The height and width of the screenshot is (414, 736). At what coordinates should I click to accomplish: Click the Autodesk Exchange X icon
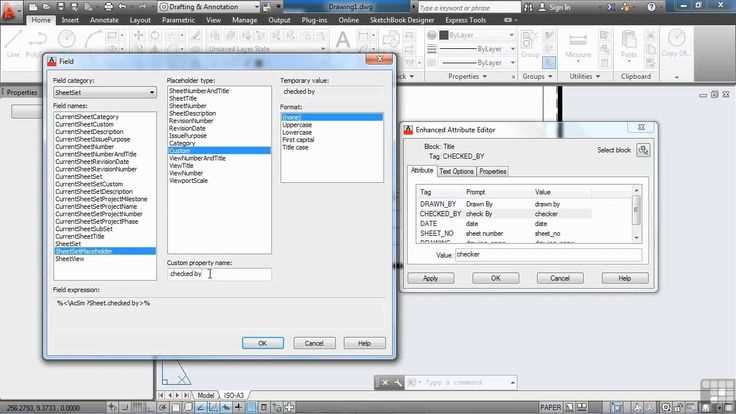pos(612,7)
